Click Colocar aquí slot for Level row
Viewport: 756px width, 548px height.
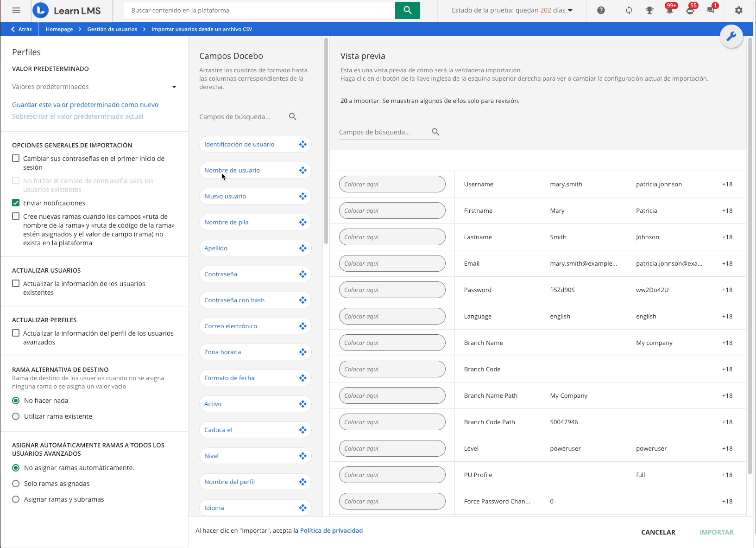pos(392,448)
